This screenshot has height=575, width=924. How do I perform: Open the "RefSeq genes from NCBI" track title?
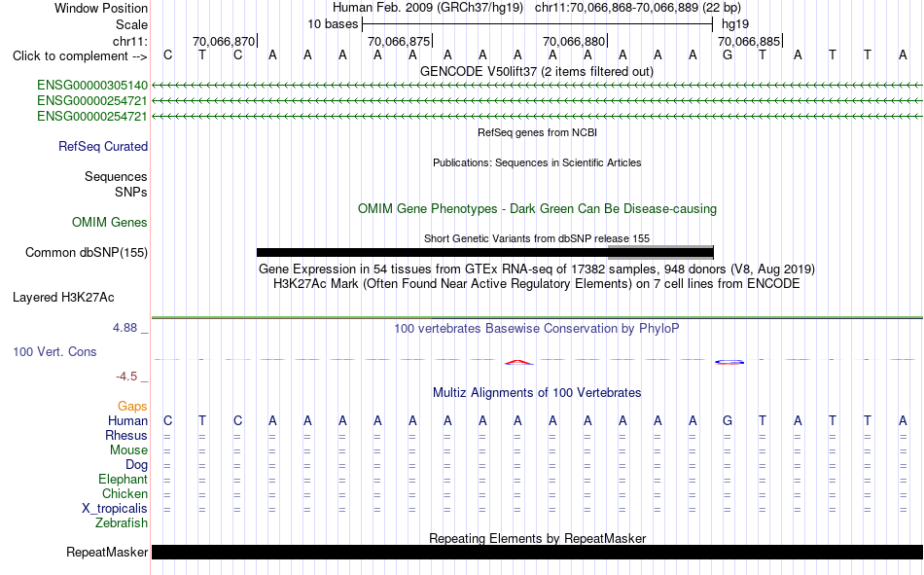pyautogui.click(x=537, y=132)
